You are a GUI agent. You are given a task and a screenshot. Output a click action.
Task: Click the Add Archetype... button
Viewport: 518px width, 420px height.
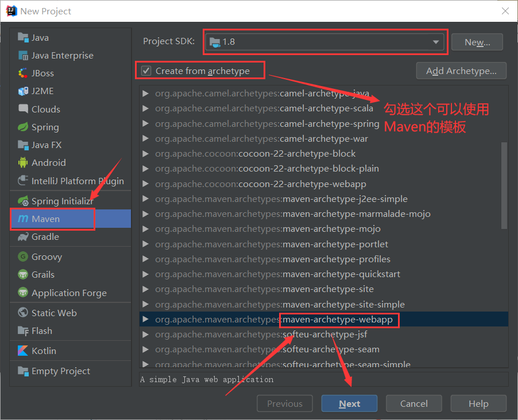click(x=461, y=71)
